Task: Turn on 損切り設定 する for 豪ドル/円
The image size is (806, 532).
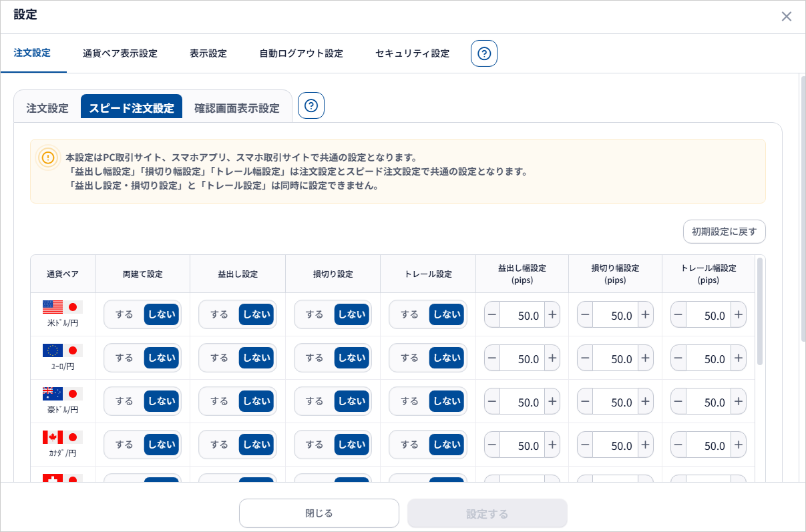Action: pyautogui.click(x=315, y=401)
